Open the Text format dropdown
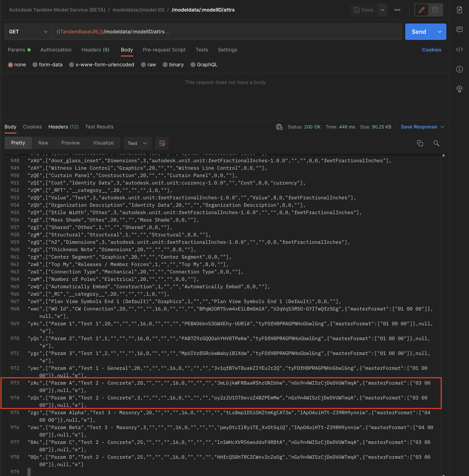The image size is (469, 476). coord(138,143)
